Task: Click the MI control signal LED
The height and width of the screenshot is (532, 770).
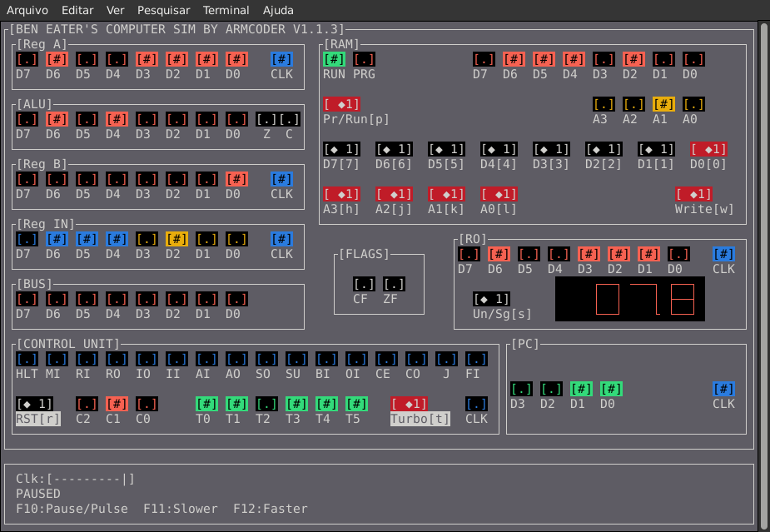Action: click(57, 359)
